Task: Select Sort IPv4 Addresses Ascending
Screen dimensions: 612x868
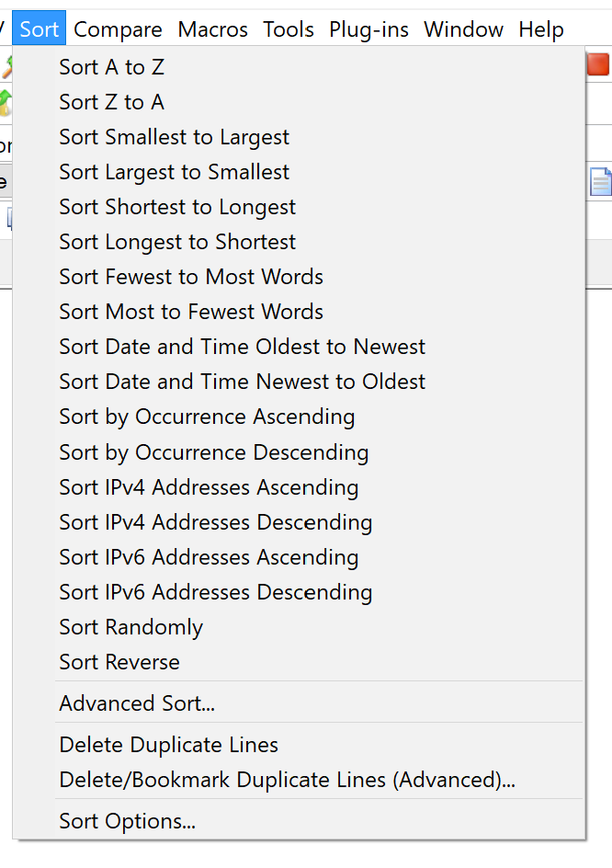Action: pos(299,487)
